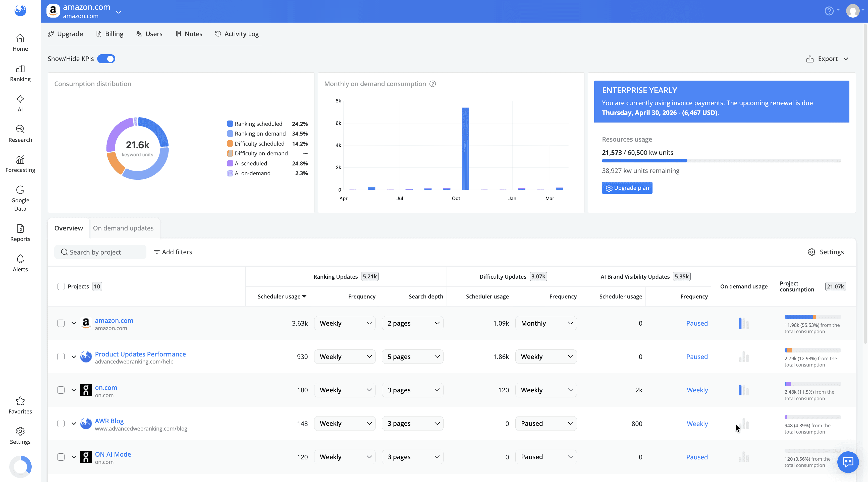Open the Export dropdown
The image size is (868, 482).
pos(827,59)
